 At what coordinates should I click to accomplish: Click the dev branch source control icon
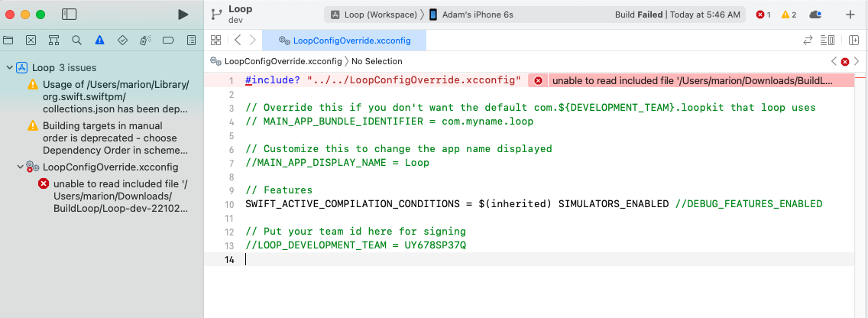click(x=216, y=15)
